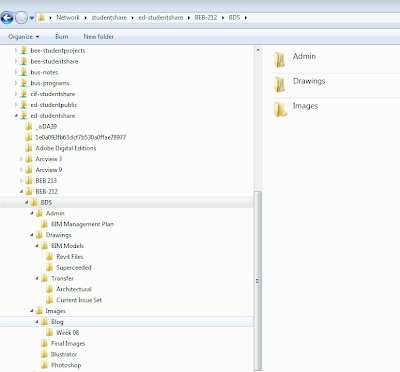
Task: Expand the bee-studentshare tree node
Action: click(x=16, y=61)
